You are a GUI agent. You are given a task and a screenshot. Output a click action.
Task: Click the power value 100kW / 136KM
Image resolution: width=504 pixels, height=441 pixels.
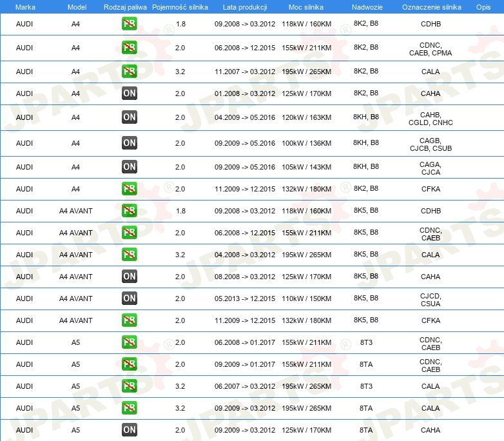pyautogui.click(x=306, y=143)
